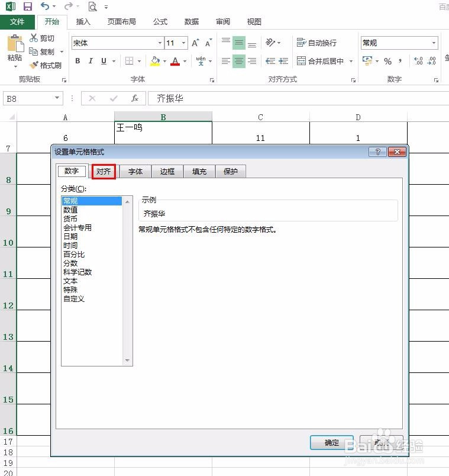Switch to Insert (插入) ribbon tab
The image size is (449, 476).
[x=83, y=21]
